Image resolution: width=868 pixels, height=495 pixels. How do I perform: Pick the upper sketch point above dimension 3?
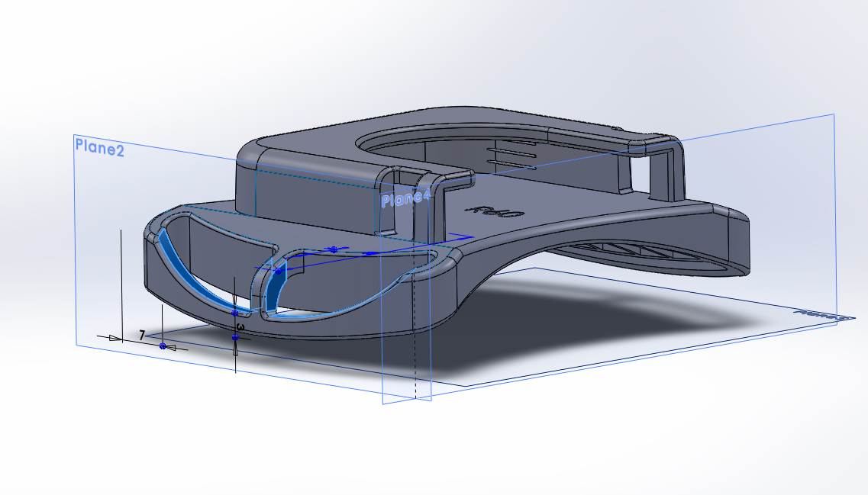235,311
